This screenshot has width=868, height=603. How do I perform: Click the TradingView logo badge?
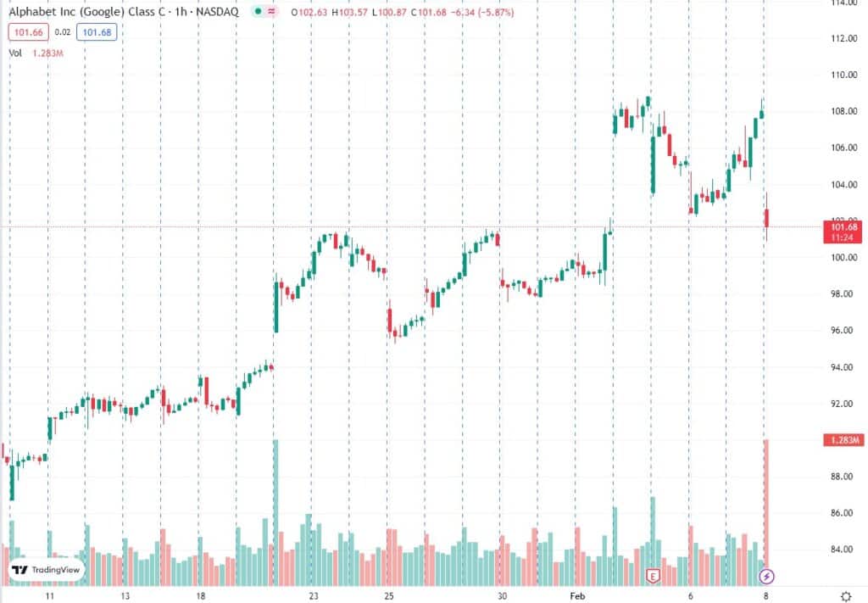coord(47,571)
